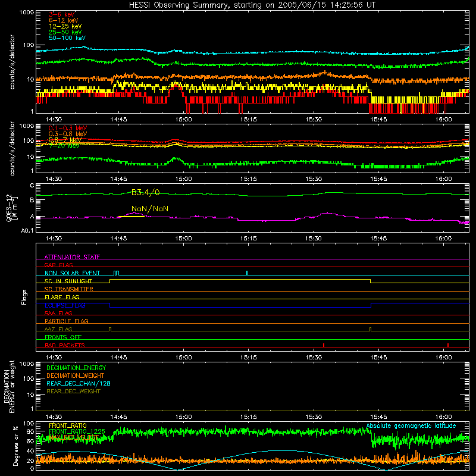Click the HESSI Observing Summary title text

252,5
